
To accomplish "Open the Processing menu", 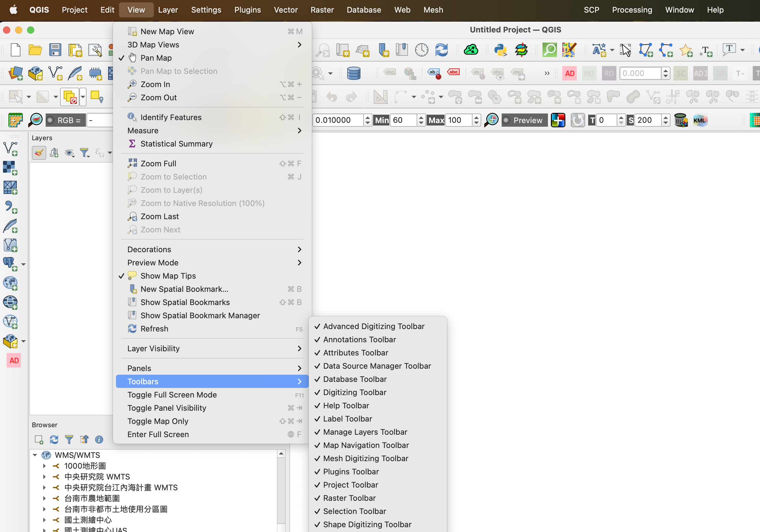I will coord(631,10).
